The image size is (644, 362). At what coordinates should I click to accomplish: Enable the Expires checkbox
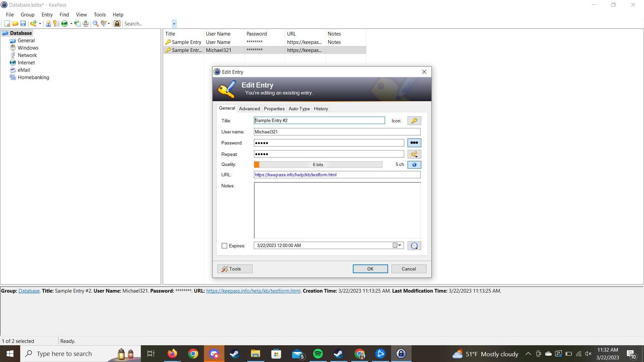(224, 246)
